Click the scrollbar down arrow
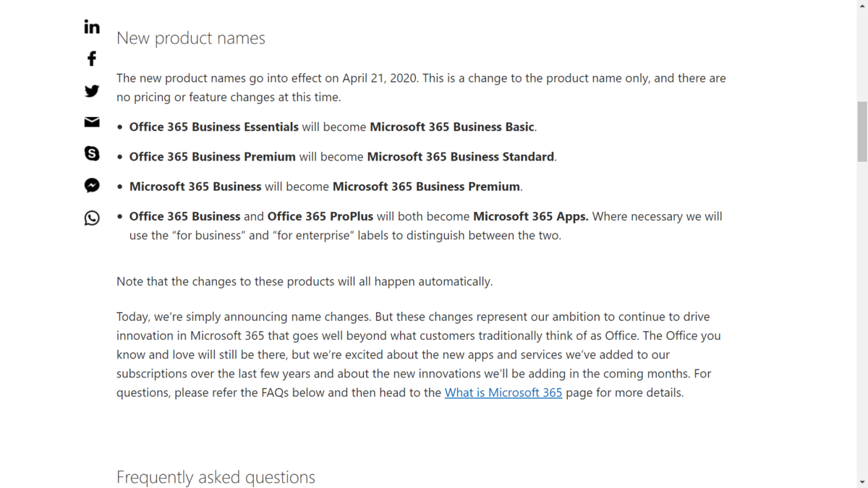 pos(861,482)
